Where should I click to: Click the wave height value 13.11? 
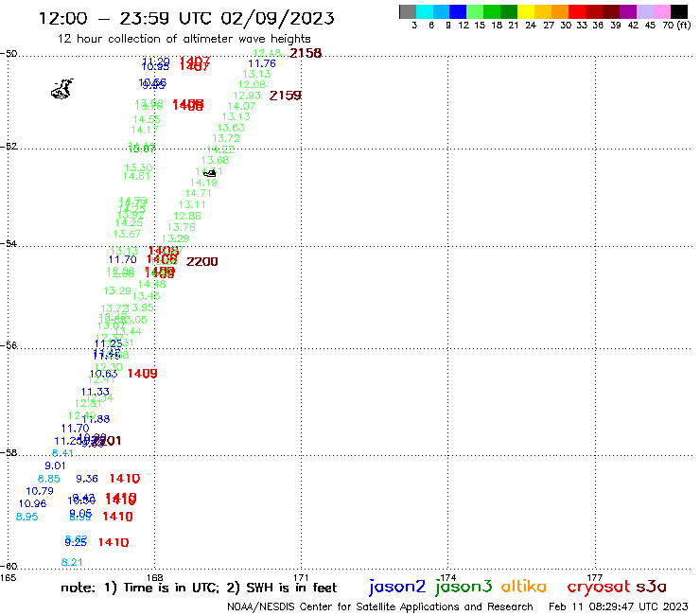192,204
